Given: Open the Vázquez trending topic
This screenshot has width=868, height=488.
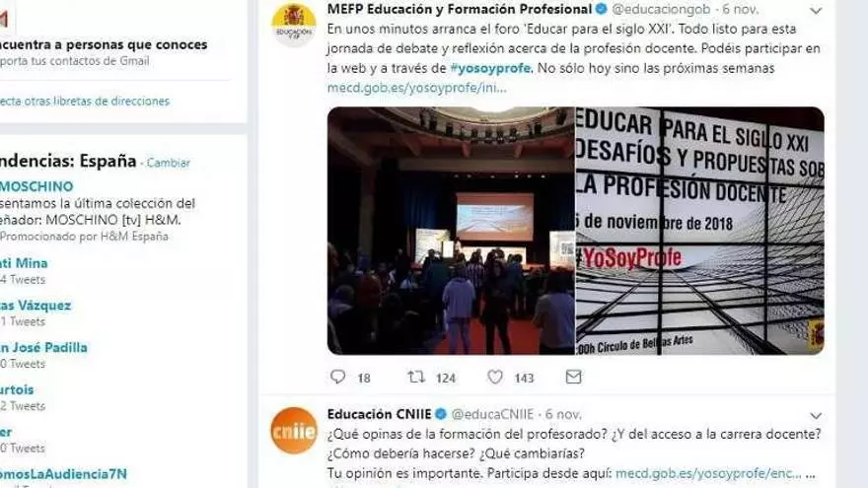Looking at the screenshot, I should (36, 306).
